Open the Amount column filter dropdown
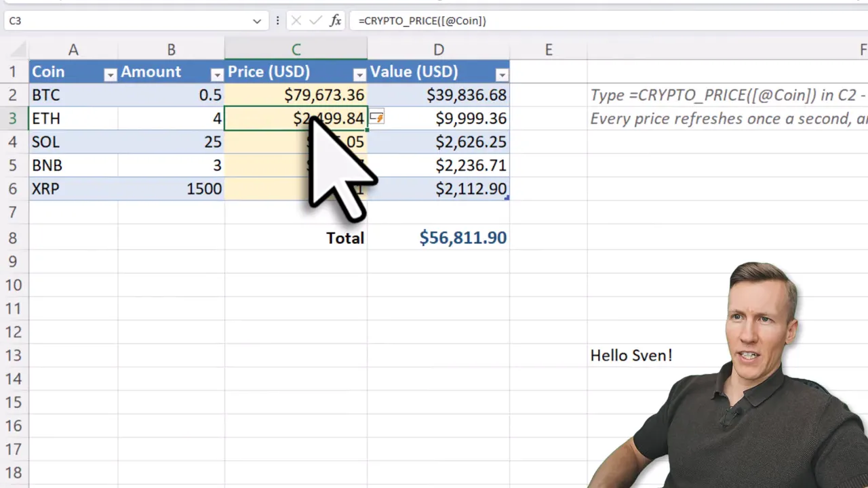This screenshot has width=868, height=488. tap(217, 75)
